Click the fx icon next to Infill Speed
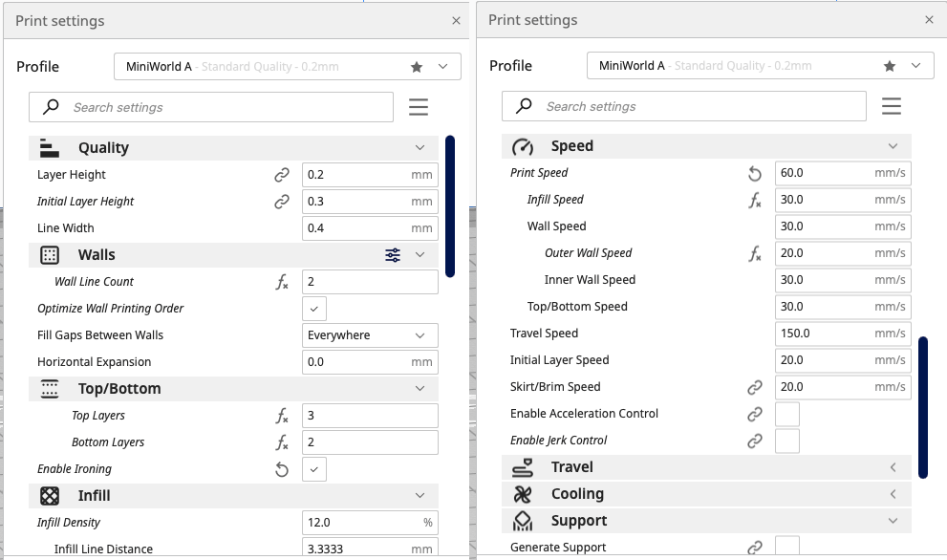 tap(754, 200)
